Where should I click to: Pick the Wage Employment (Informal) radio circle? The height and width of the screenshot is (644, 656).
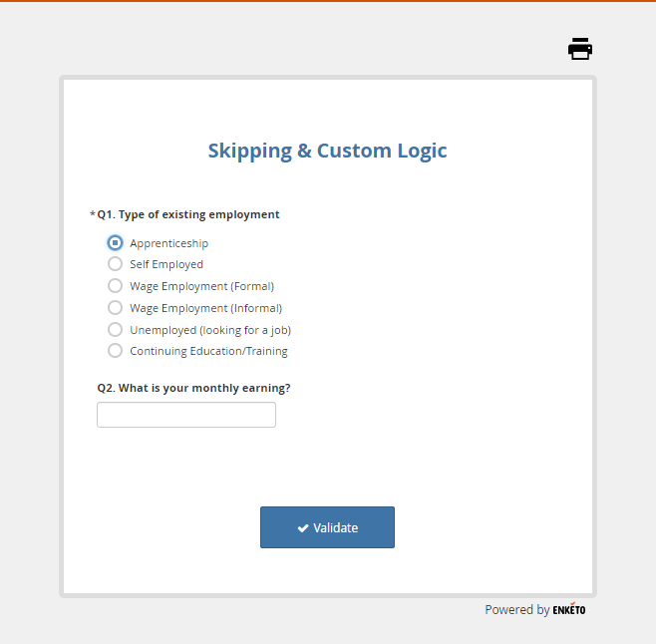[x=116, y=308]
